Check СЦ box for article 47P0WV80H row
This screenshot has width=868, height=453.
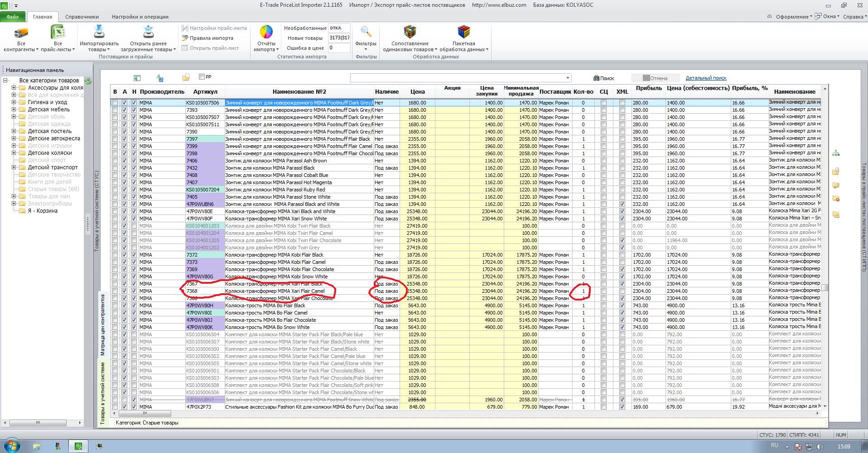tap(603, 305)
